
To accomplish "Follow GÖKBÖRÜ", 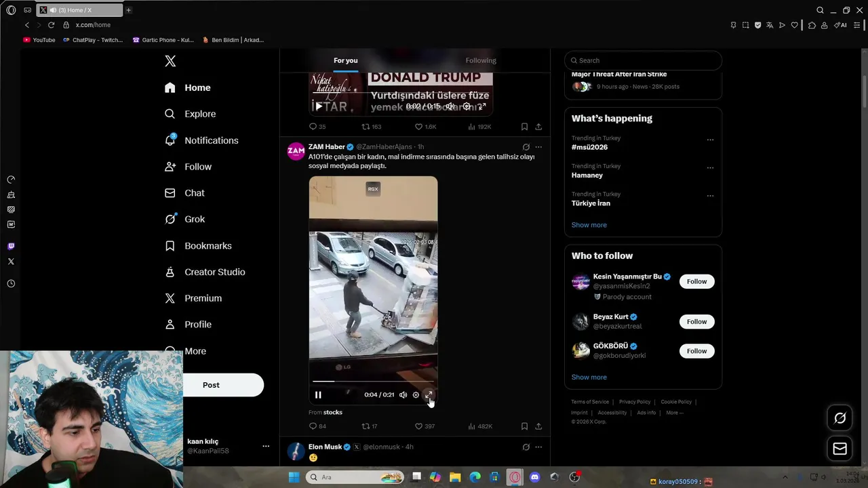I will click(696, 351).
